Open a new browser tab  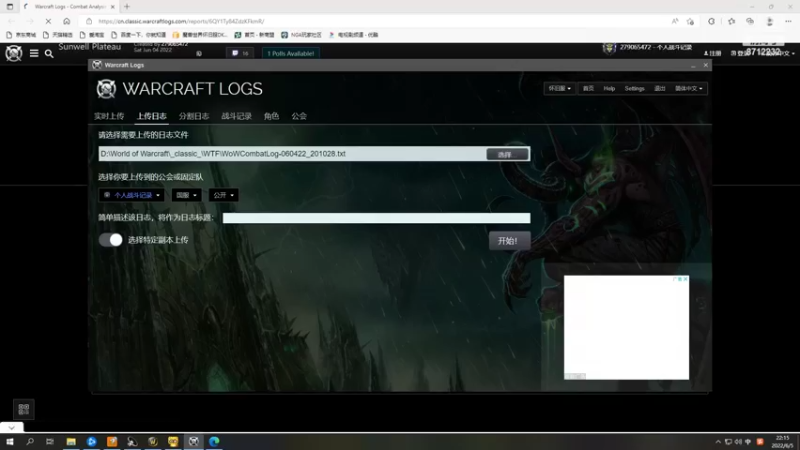coord(127,7)
